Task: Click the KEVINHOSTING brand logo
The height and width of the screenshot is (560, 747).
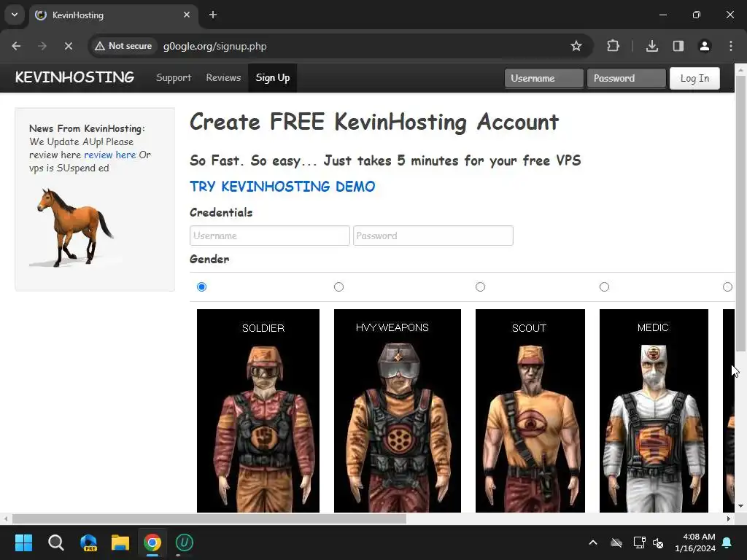Action: coord(74,77)
